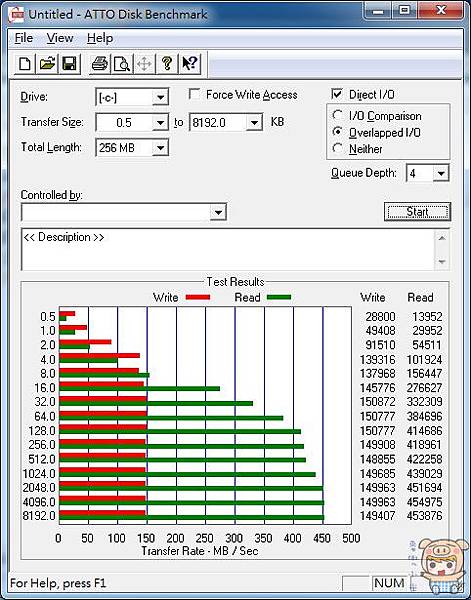This screenshot has width=471, height=600.
Task: Maximize the ATTO Disk Benchmark window
Action: pos(404,11)
